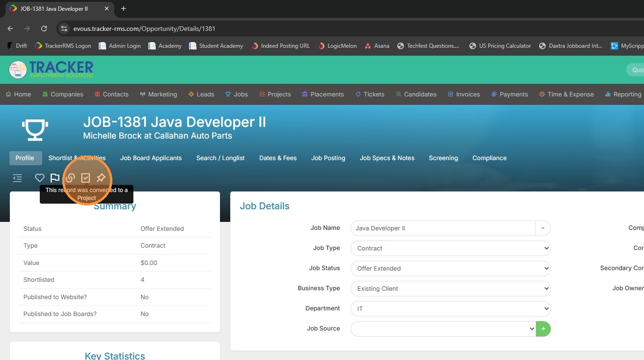
Task: Switch to the Job Board Applicants tab
Action: click(151, 158)
